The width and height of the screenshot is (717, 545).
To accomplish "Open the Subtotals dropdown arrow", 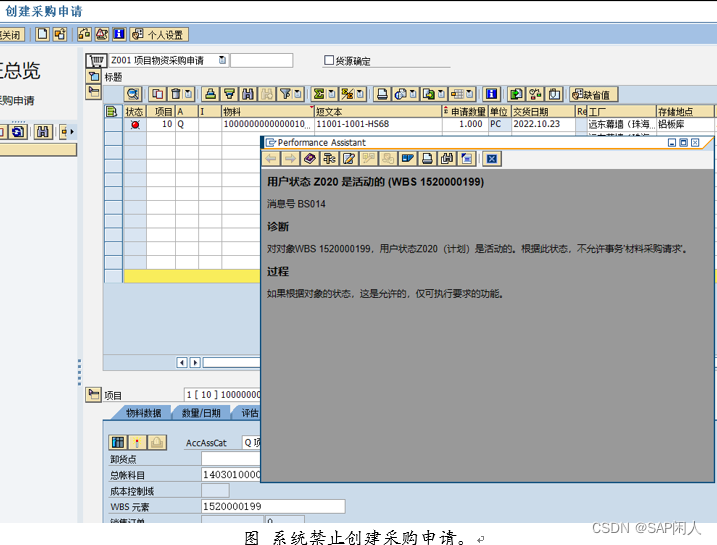I will 360,94.
